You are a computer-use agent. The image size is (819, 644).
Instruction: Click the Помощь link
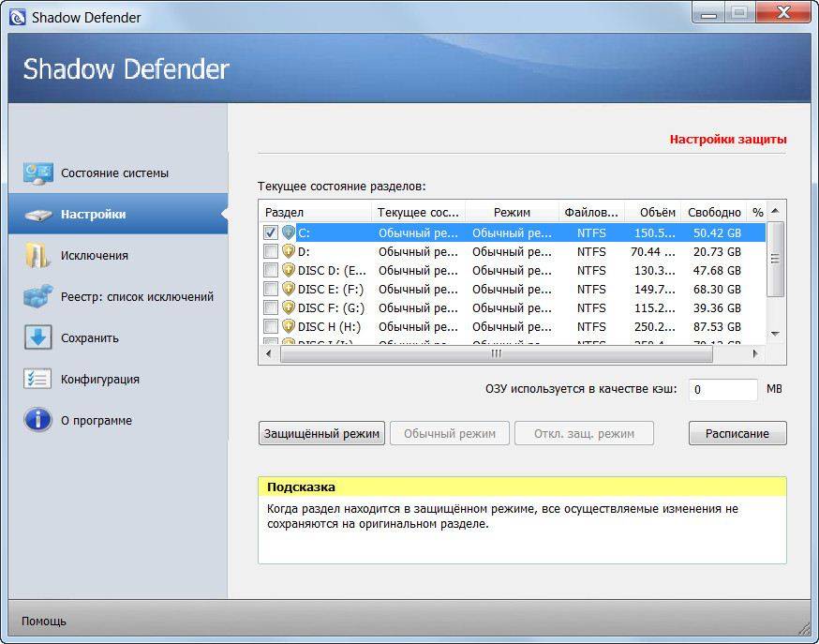click(44, 621)
